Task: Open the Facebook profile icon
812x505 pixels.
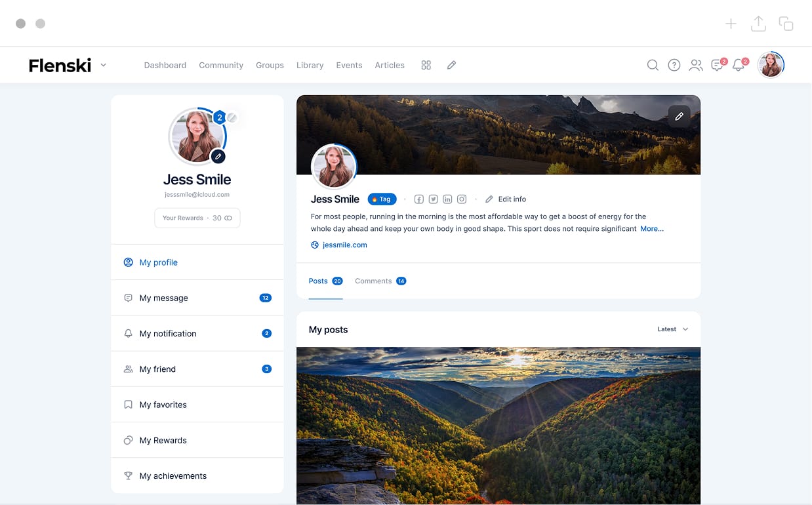Action: pos(418,199)
